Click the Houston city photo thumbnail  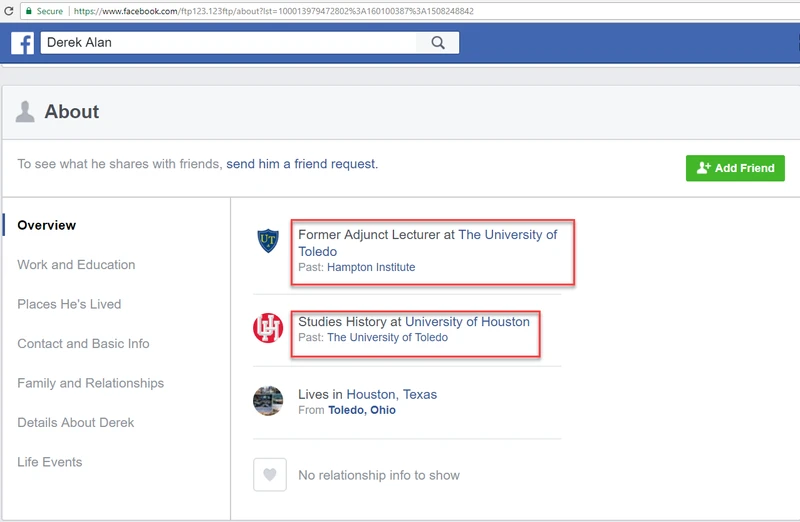pyautogui.click(x=268, y=401)
